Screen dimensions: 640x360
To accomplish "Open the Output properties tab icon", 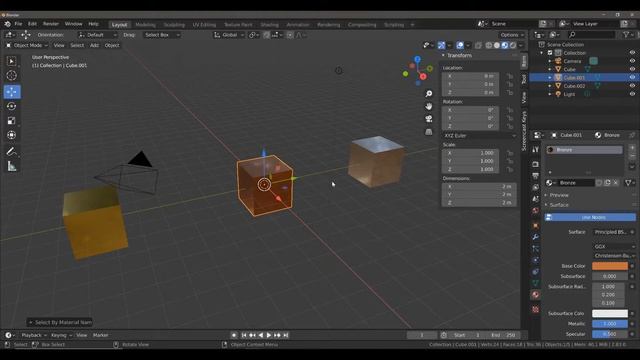I will [536, 176].
